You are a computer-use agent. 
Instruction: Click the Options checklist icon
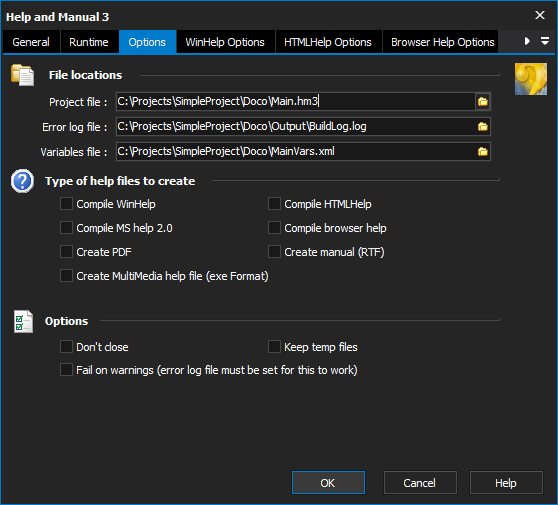pos(23,321)
